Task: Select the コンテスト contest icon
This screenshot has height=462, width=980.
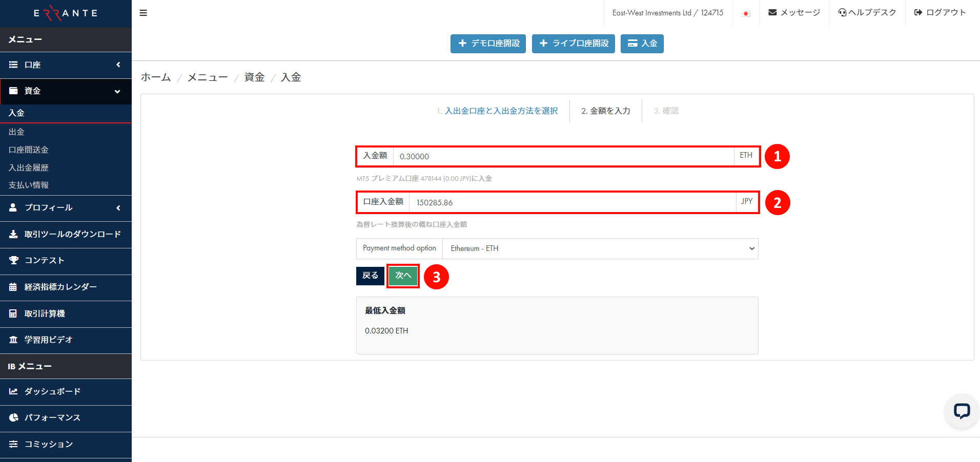Action: click(x=13, y=260)
